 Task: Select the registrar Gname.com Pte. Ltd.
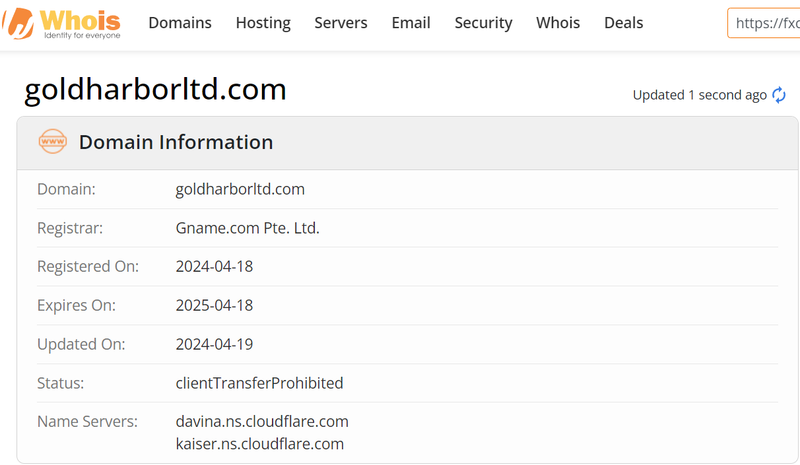coord(248,228)
